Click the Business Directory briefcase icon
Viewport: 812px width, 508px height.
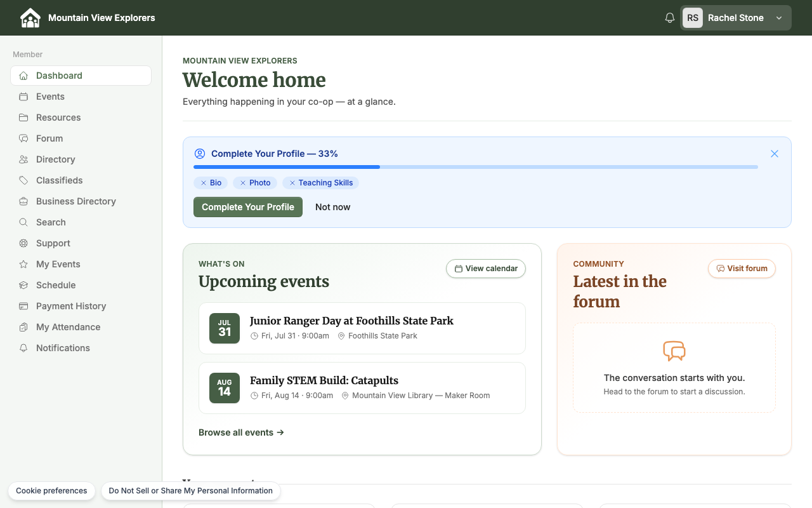[x=23, y=201]
